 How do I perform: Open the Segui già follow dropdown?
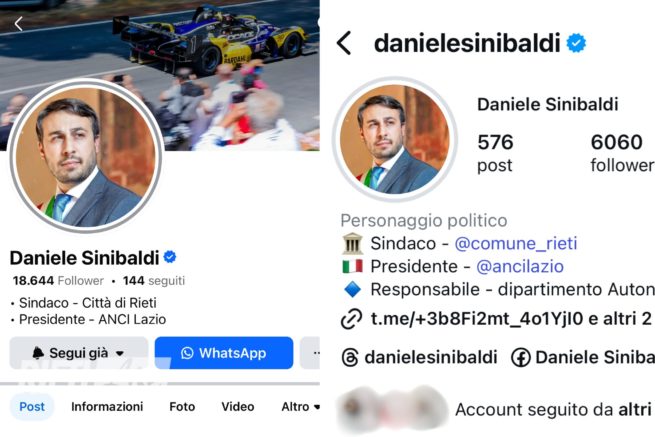point(79,353)
